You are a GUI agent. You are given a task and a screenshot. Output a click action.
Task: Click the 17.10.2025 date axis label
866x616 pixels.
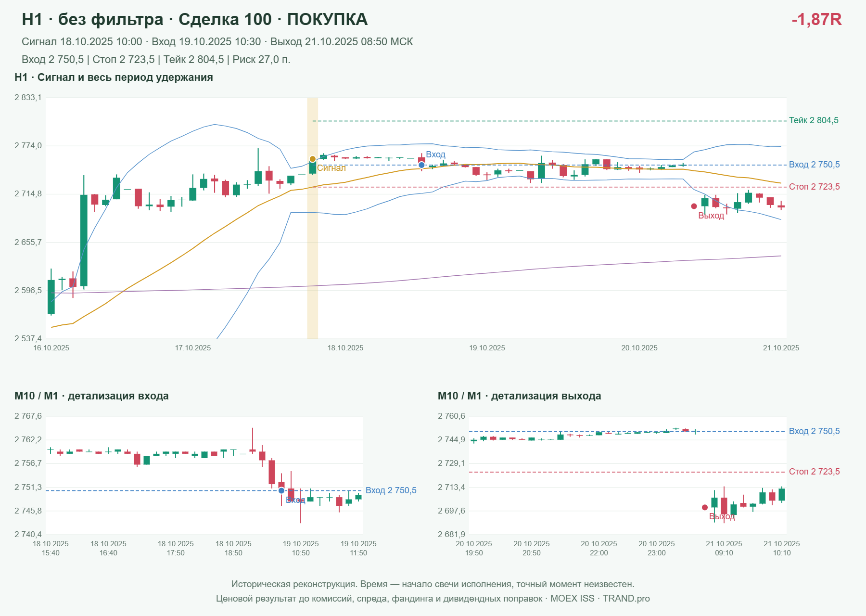[193, 348]
